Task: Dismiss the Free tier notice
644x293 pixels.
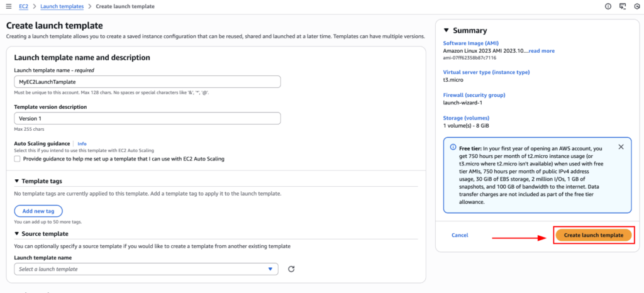Action: pos(621,146)
